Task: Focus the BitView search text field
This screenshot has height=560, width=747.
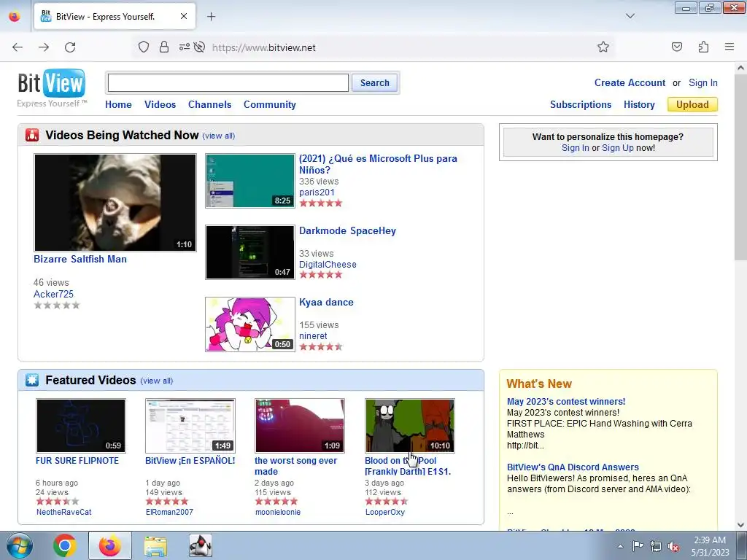Action: [228, 83]
